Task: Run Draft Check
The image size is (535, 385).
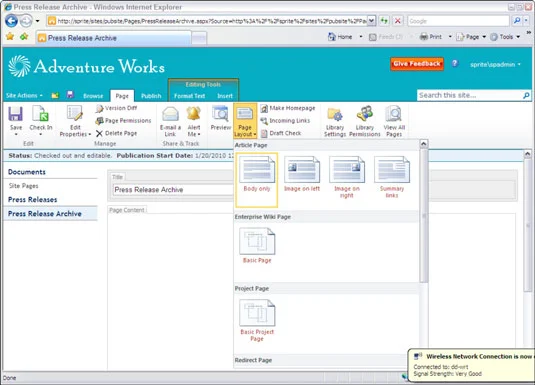Action: 281,133
